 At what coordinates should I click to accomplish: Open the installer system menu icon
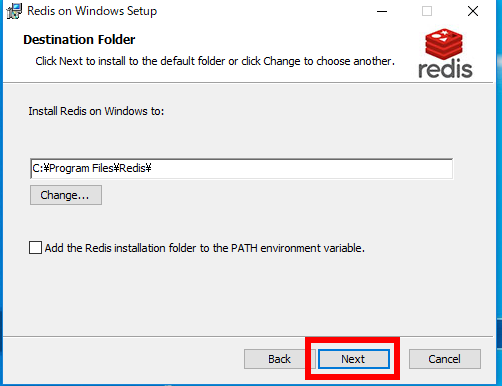pos(14,11)
